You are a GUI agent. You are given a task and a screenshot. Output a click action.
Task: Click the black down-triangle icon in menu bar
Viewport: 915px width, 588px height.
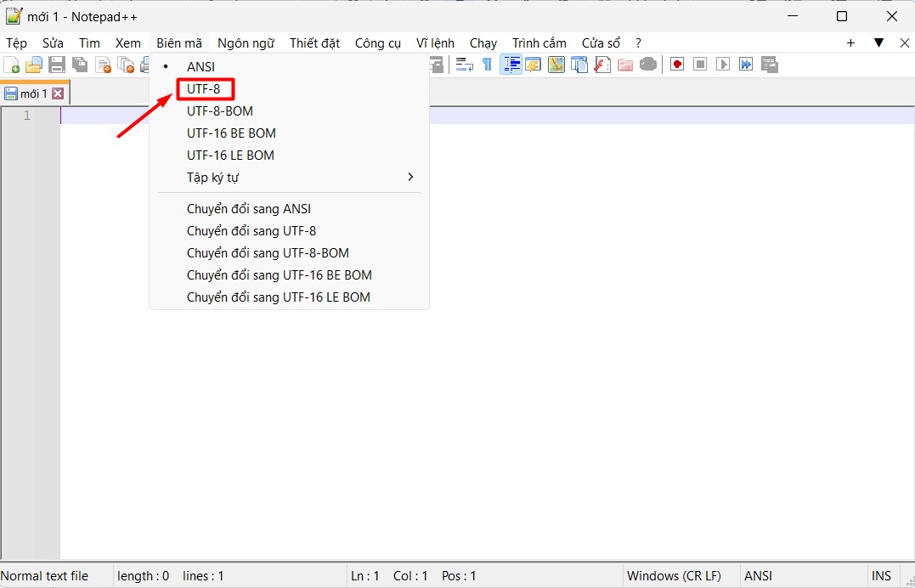pyautogui.click(x=878, y=42)
